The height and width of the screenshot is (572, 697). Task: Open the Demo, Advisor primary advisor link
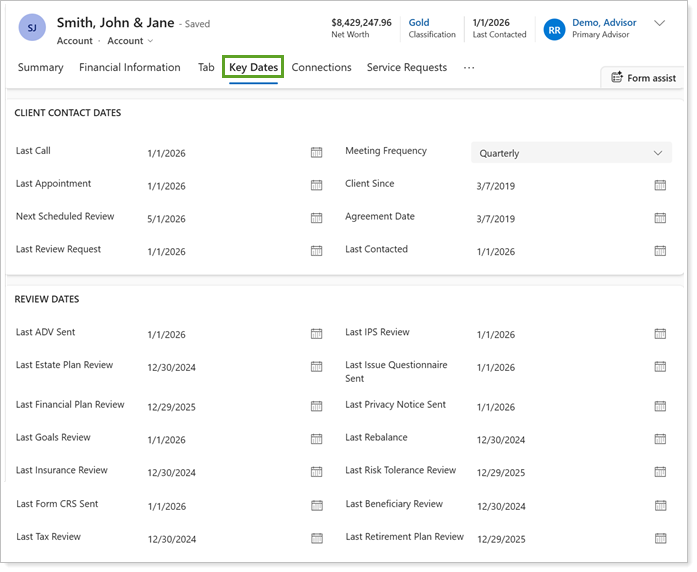tap(604, 22)
